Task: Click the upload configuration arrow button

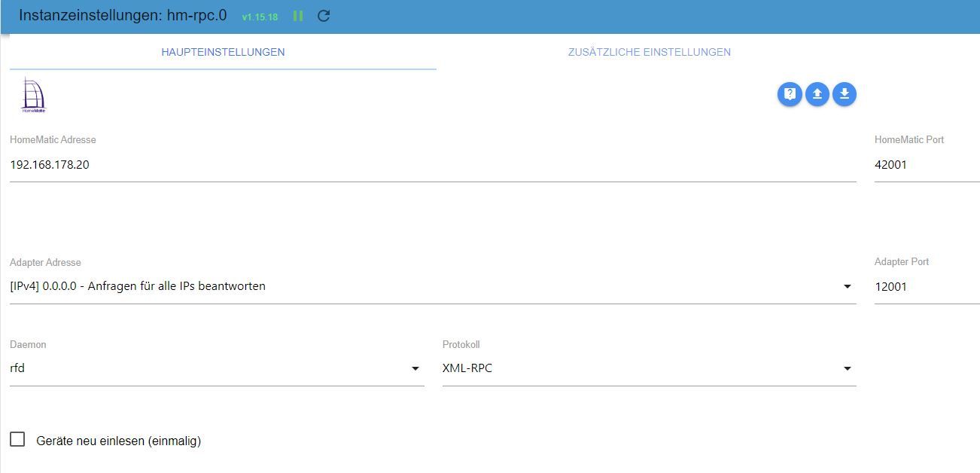Action: click(x=817, y=94)
